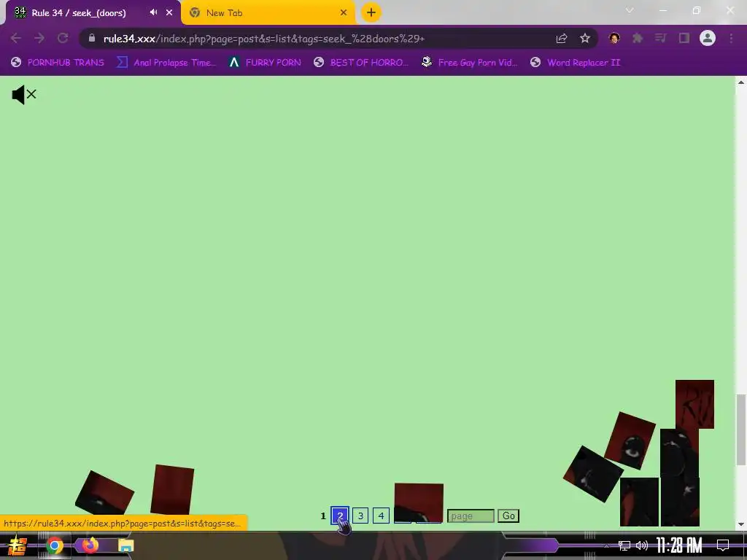This screenshot has width=747, height=560.
Task: Open the 11:28 AM clock flyout
Action: [x=679, y=545]
